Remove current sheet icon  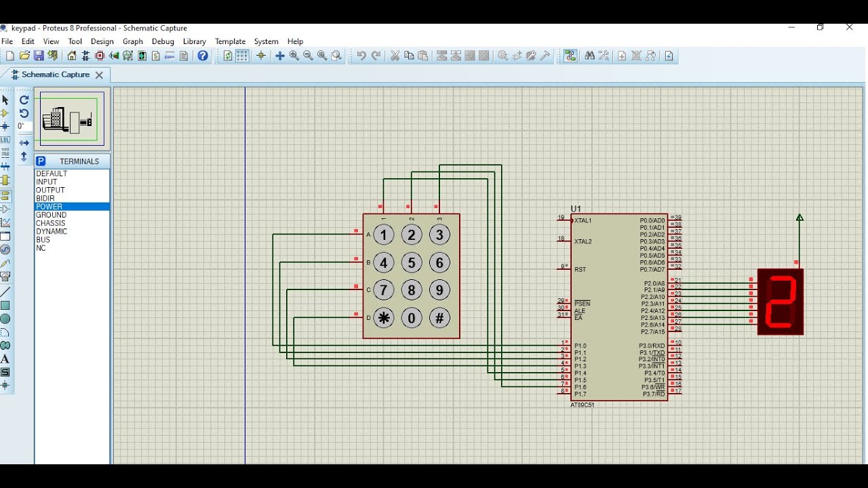click(636, 56)
